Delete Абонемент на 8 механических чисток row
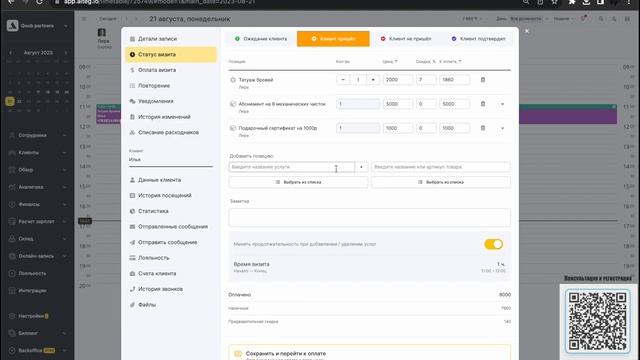 (483, 104)
